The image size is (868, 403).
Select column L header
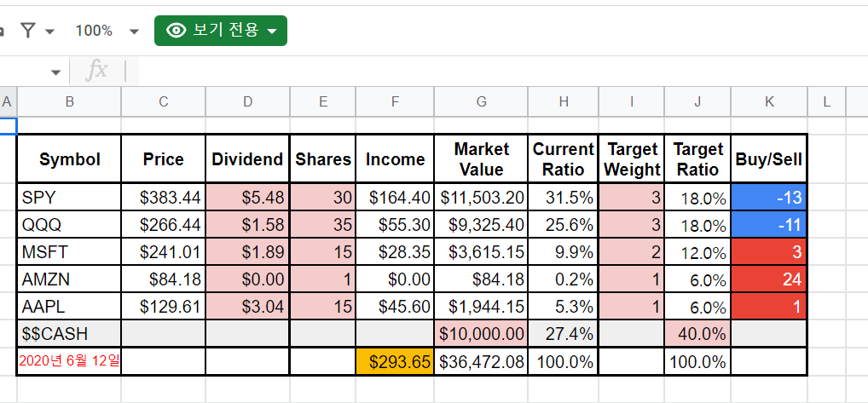pos(826,101)
